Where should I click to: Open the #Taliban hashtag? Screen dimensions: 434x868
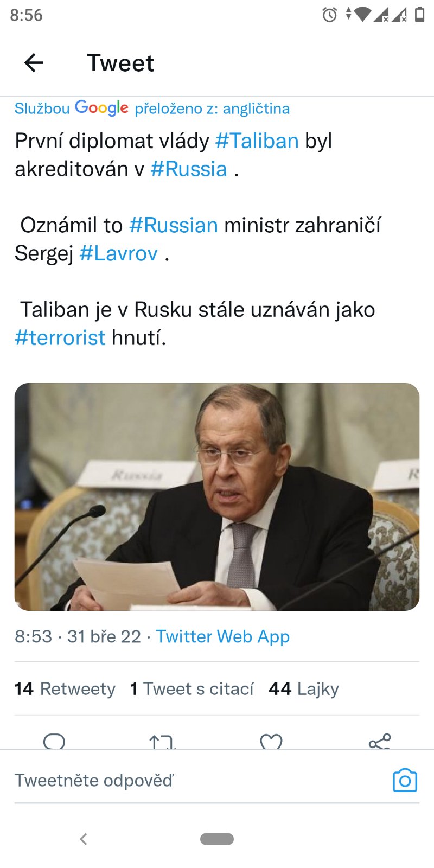[x=257, y=141]
